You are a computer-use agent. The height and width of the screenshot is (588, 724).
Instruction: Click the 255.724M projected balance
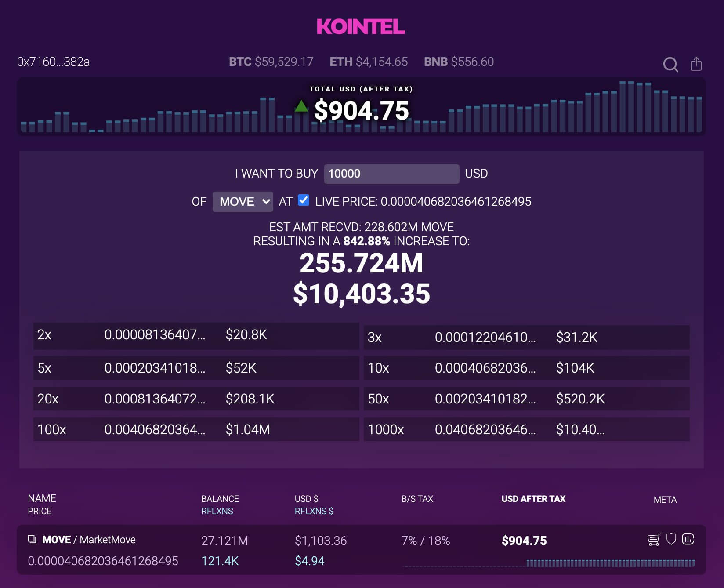362,263
